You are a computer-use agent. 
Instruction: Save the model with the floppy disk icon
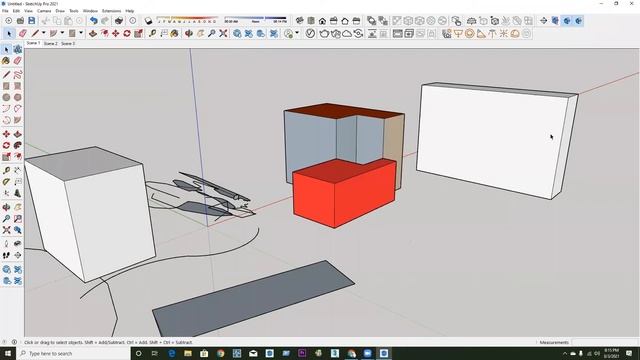coord(31,21)
